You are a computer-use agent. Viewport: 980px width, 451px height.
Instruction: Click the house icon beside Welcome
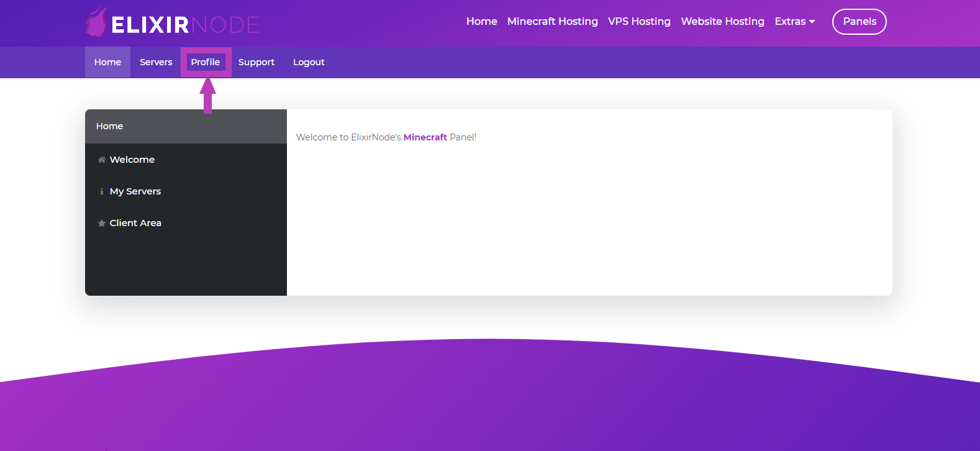(102, 160)
